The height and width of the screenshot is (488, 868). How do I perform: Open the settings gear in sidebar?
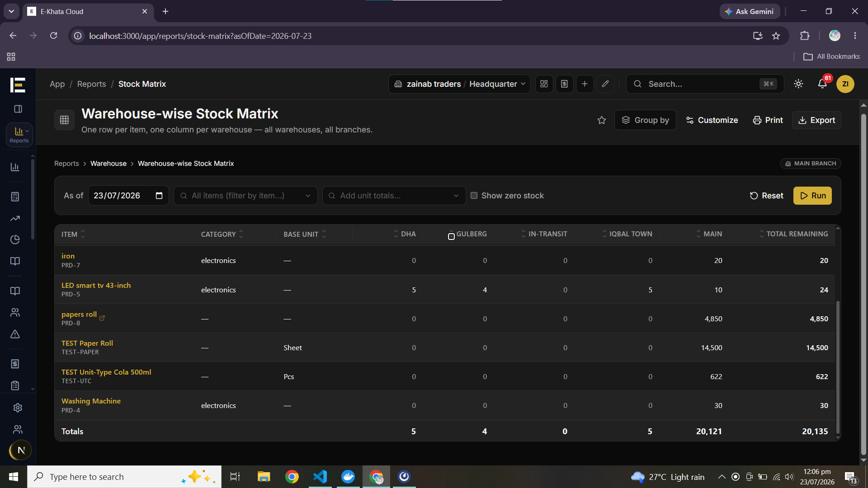tap(18, 408)
